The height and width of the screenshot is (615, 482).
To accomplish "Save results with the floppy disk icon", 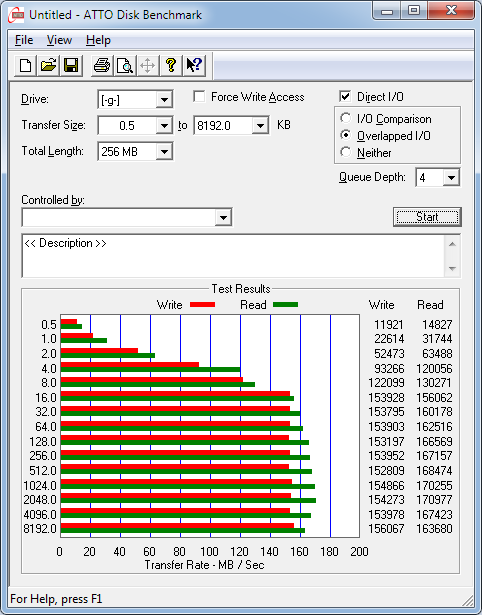I will click(x=71, y=65).
